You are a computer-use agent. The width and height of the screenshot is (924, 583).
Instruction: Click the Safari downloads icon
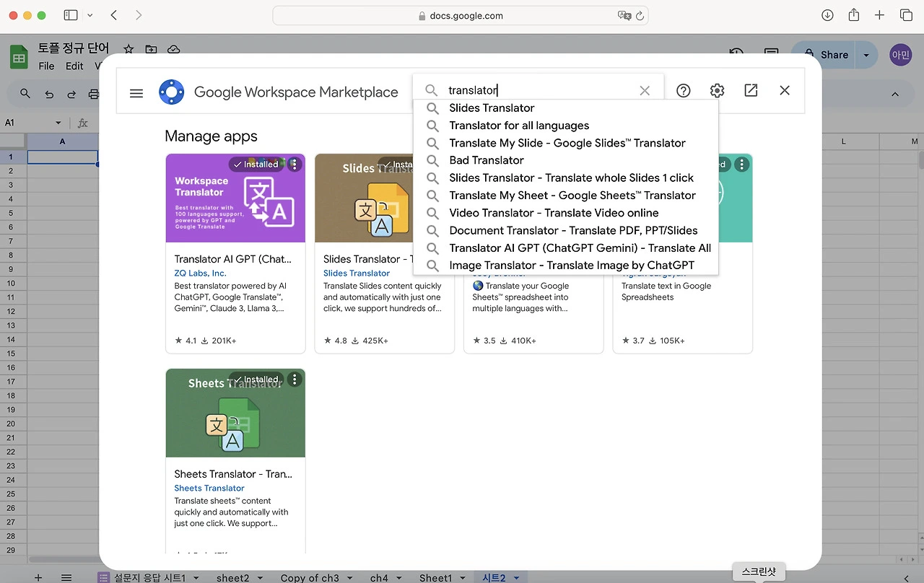(827, 15)
